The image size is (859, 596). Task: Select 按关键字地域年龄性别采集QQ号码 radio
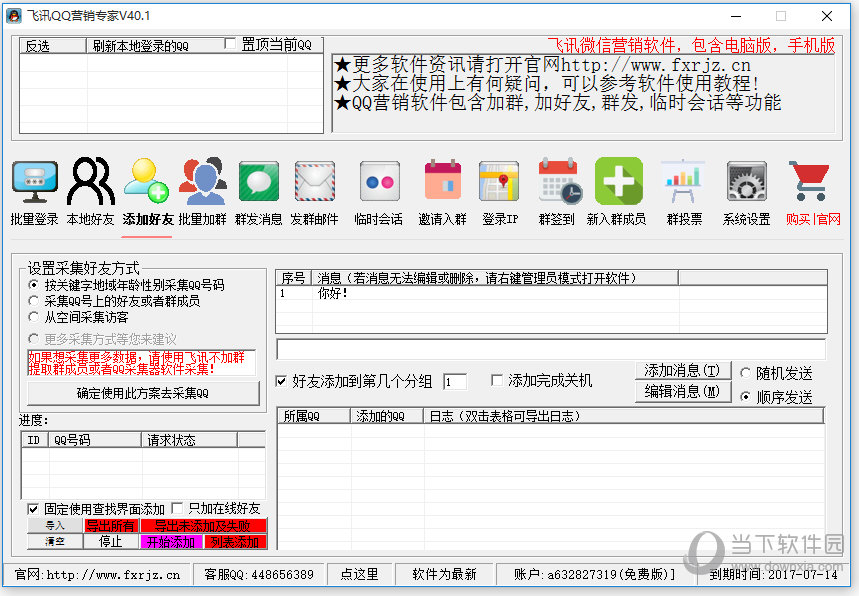[x=34, y=285]
